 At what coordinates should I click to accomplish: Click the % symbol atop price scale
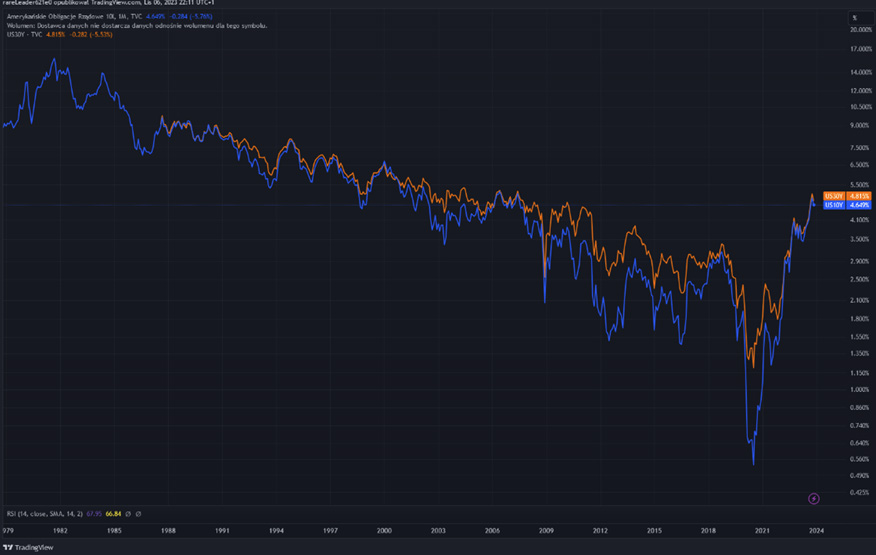point(853,18)
